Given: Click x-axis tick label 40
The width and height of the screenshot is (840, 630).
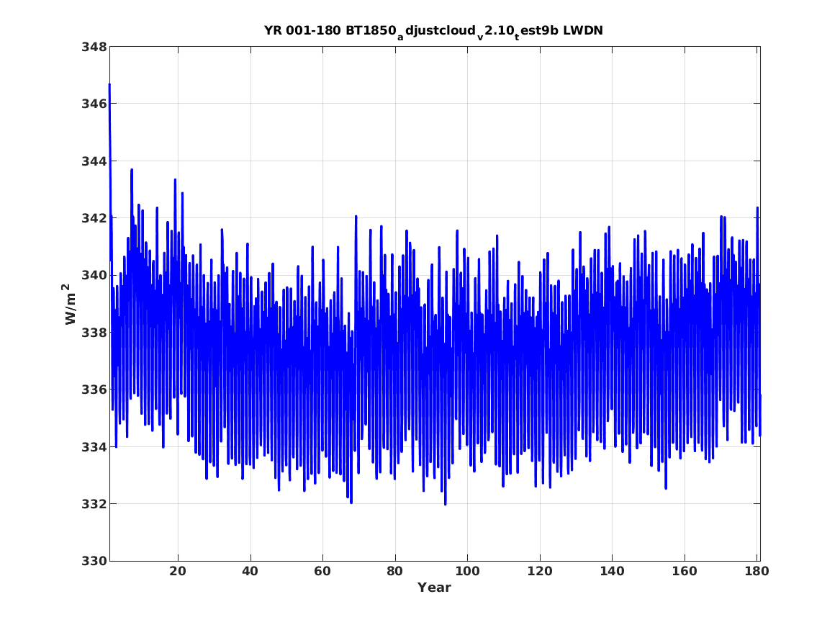Looking at the screenshot, I should 250,572.
